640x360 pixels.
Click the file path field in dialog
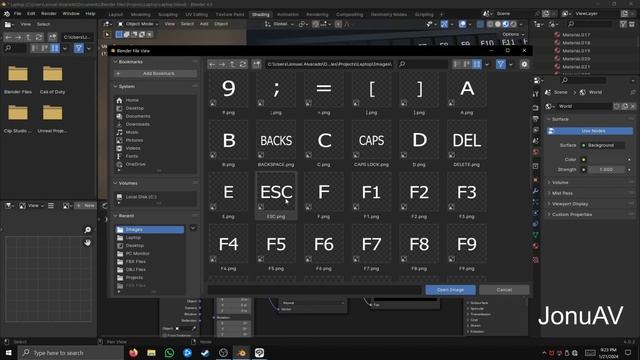(x=329, y=64)
